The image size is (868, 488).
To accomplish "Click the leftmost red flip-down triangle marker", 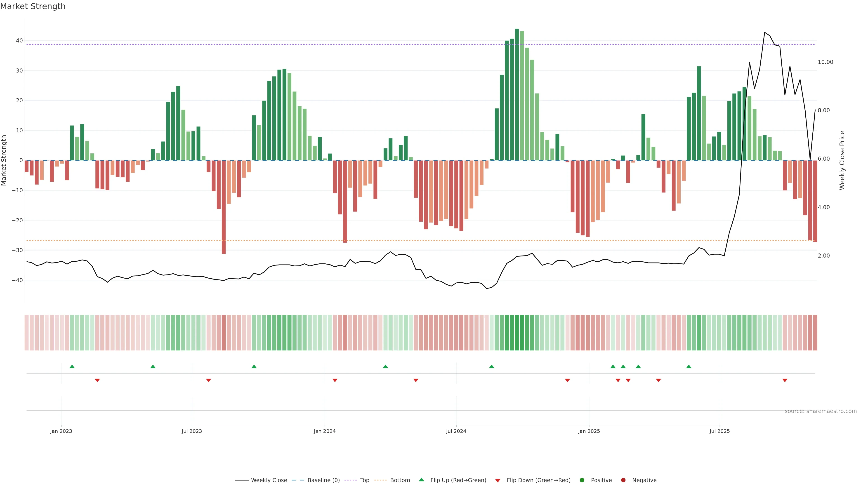I will click(97, 380).
